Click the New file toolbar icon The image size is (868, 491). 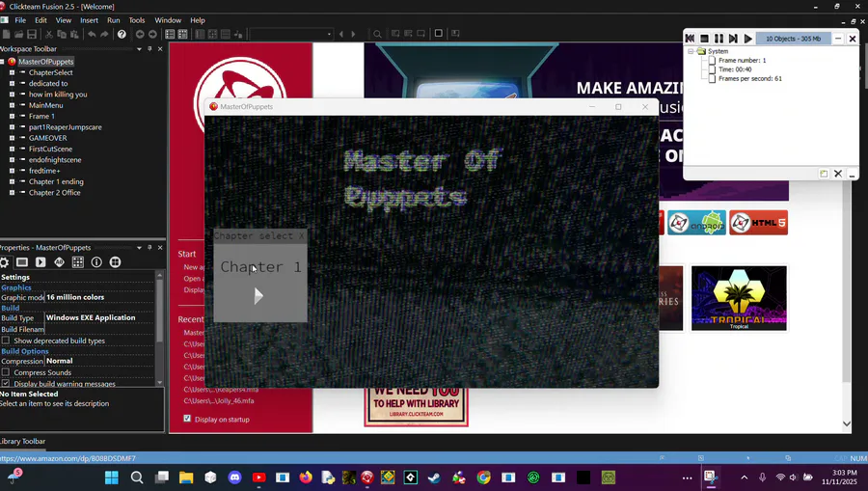click(6, 35)
